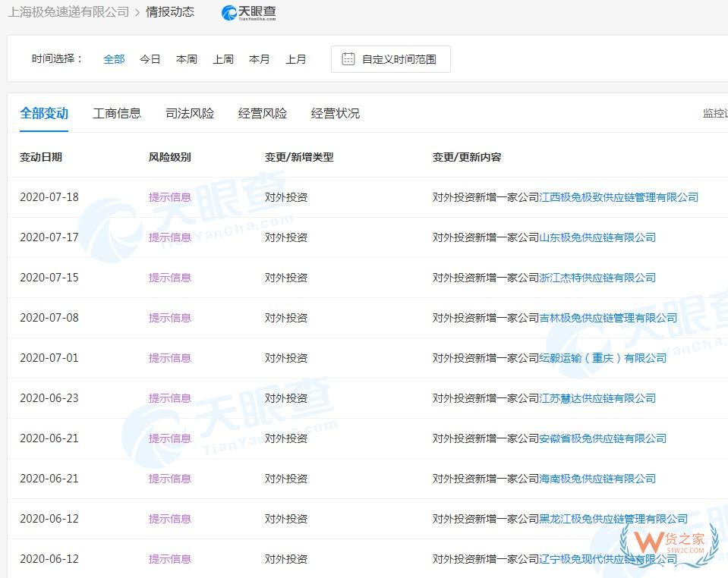This screenshot has height=578, width=728.
Task: Click 对外投资 in the 2020-07-18 row
Action: 286,197
